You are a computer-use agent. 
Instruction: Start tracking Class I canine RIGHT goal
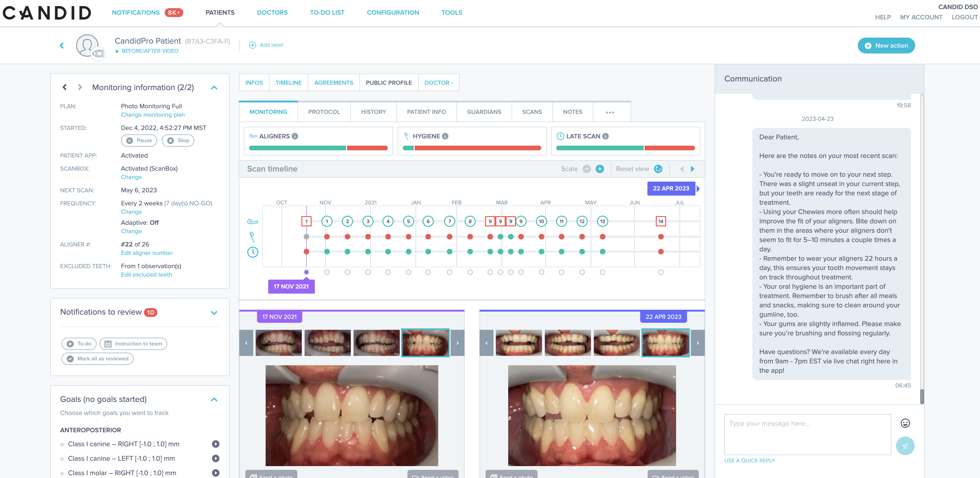(215, 444)
